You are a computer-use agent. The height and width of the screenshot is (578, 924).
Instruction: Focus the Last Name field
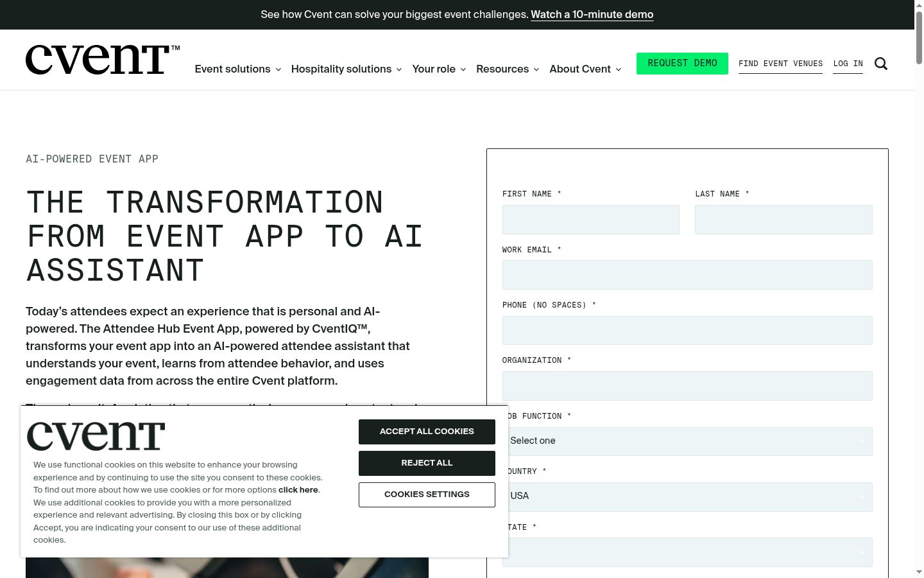pos(783,220)
